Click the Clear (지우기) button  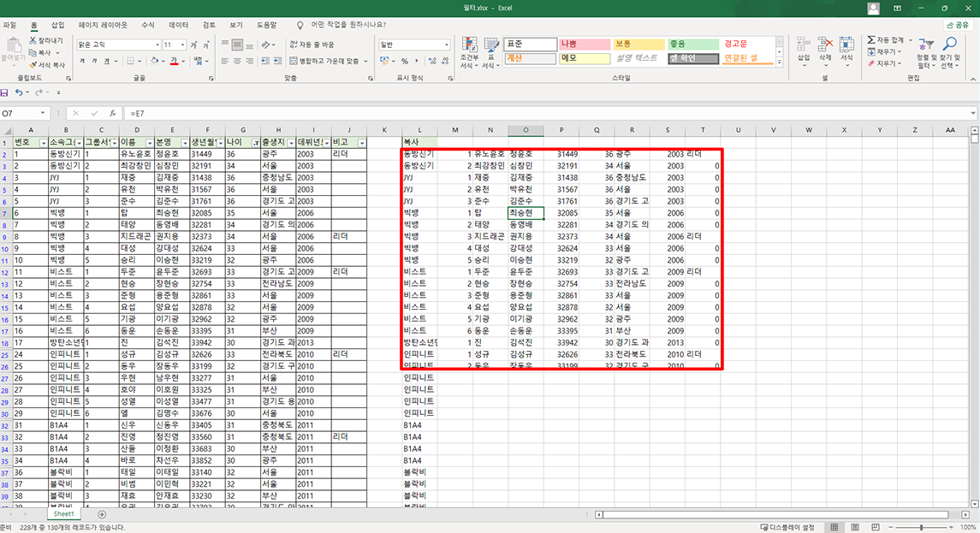(884, 63)
